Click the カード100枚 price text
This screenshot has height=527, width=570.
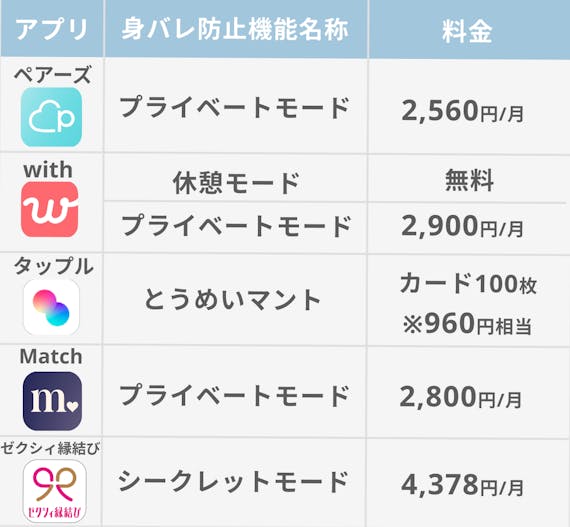[468, 283]
